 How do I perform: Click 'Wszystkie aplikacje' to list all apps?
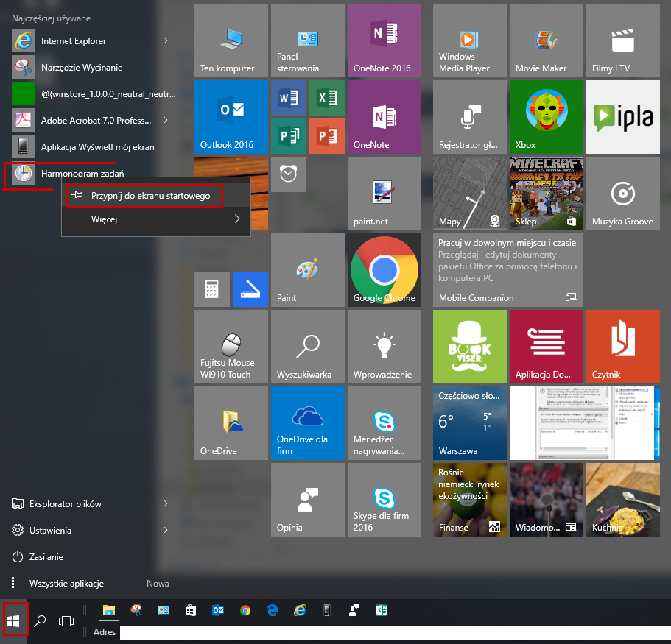[66, 583]
